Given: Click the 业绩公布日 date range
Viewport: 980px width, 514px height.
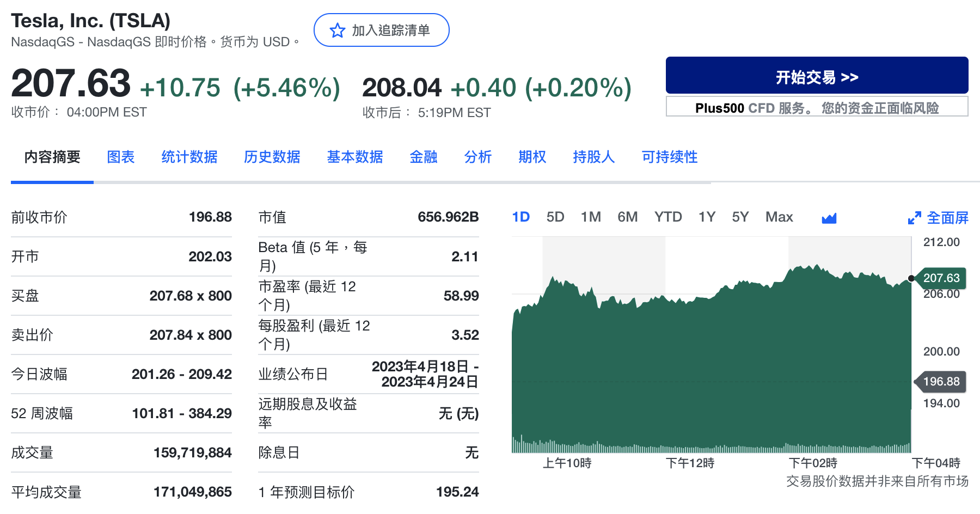Looking at the screenshot, I should tap(425, 374).
